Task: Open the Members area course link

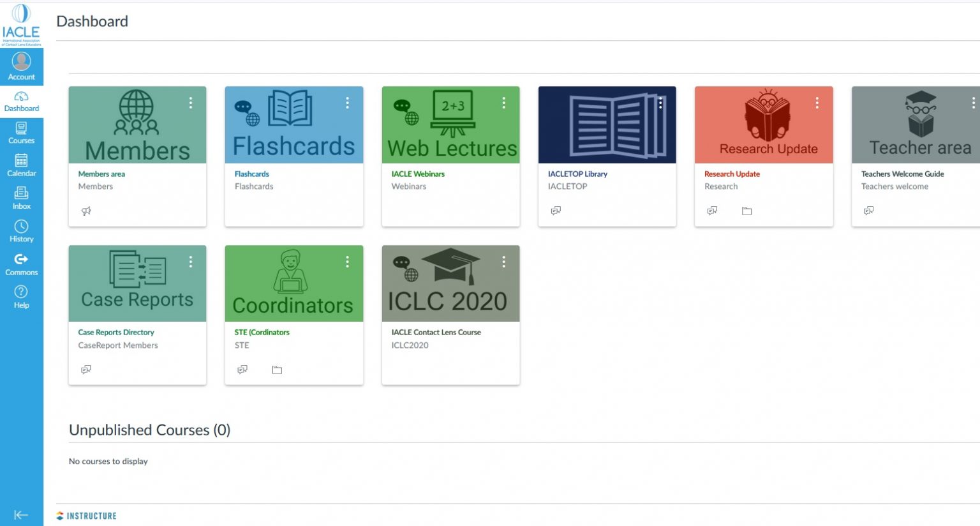Action: (x=101, y=174)
